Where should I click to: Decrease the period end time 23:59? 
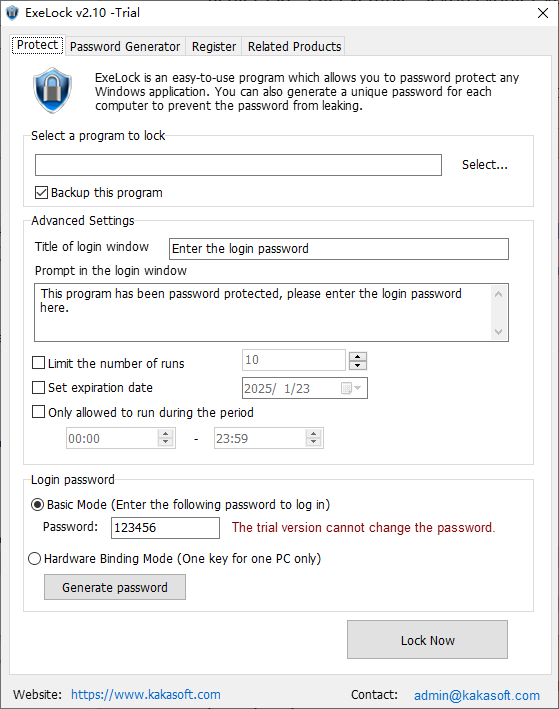pos(313,442)
